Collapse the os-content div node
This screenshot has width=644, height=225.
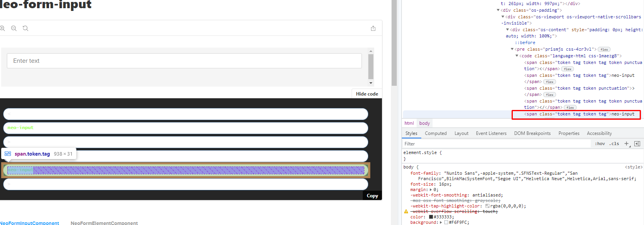pos(507,30)
